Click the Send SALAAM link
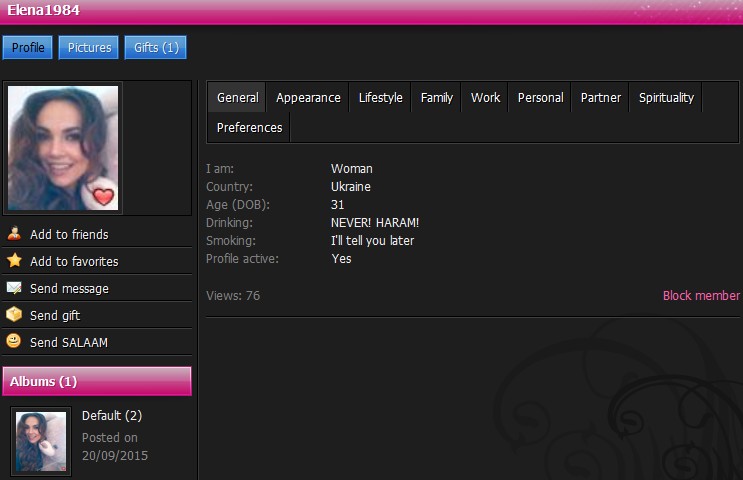743x480 pixels. coord(69,343)
